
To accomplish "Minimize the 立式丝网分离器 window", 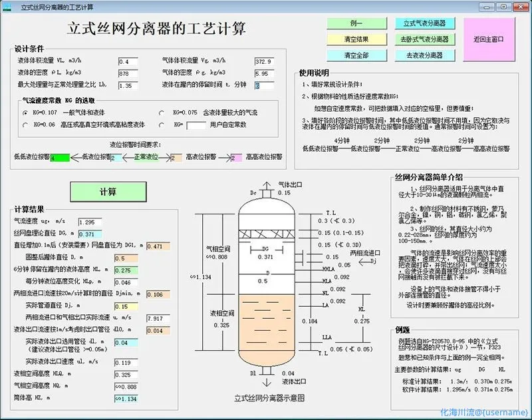I will (x=487, y=7).
